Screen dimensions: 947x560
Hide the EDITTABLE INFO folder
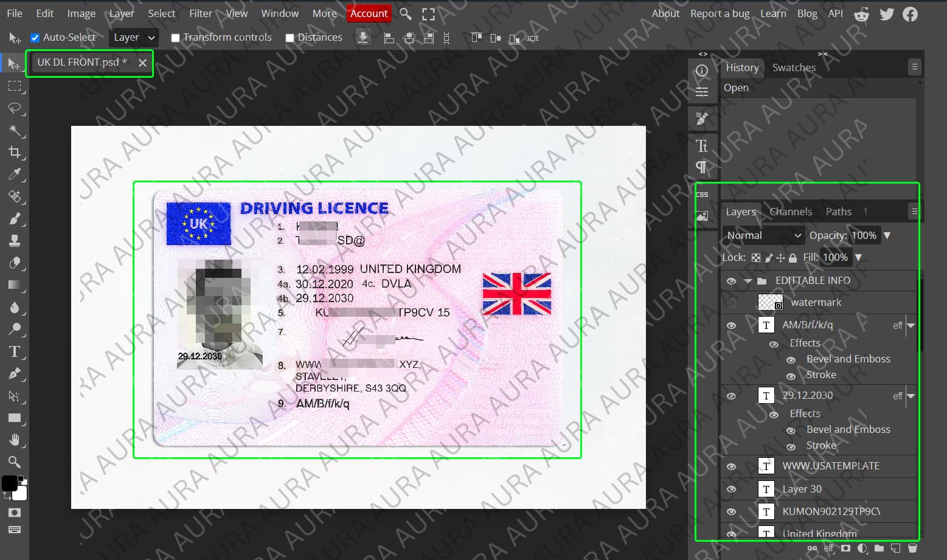[x=731, y=281]
